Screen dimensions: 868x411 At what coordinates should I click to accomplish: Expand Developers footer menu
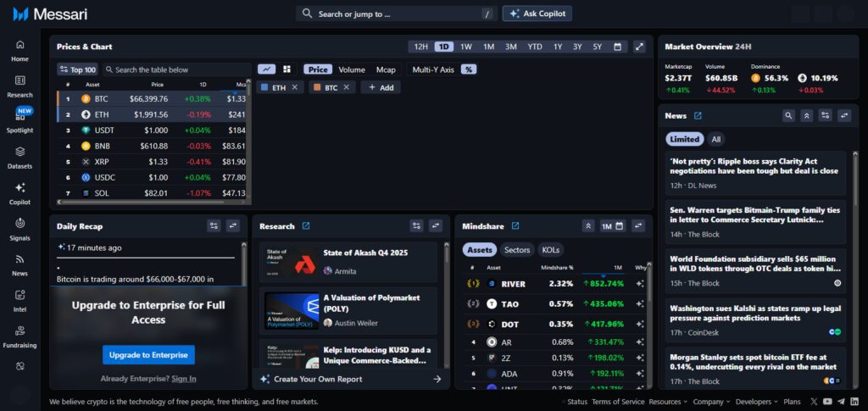[757, 402]
